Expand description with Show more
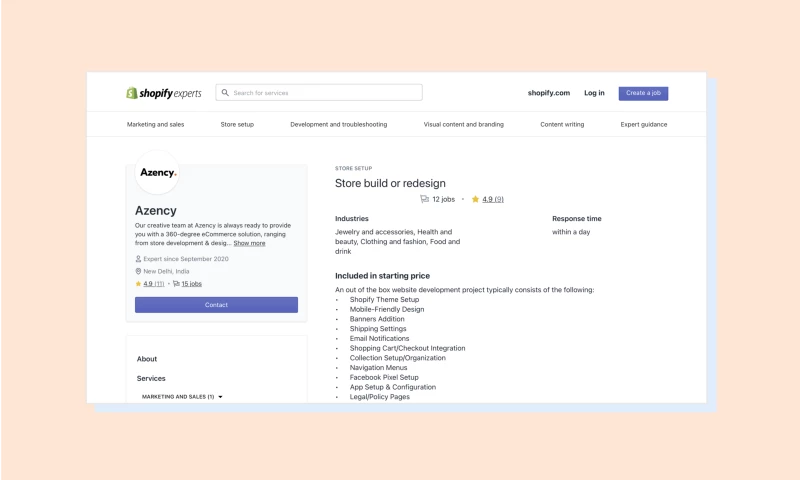 pyautogui.click(x=249, y=243)
